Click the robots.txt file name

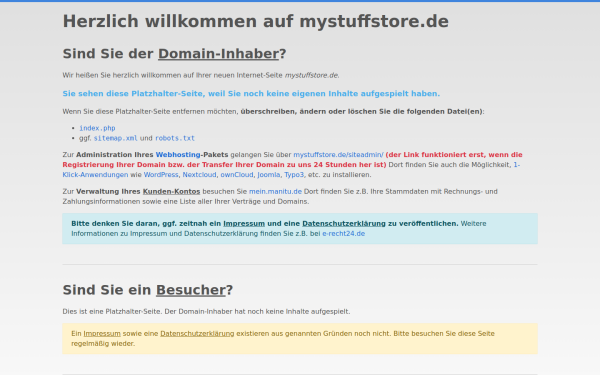(175, 138)
